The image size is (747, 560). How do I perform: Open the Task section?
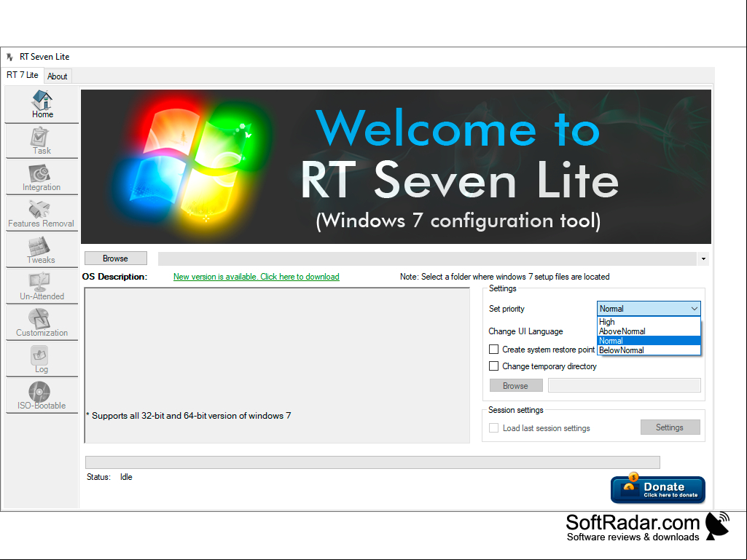[x=42, y=141]
